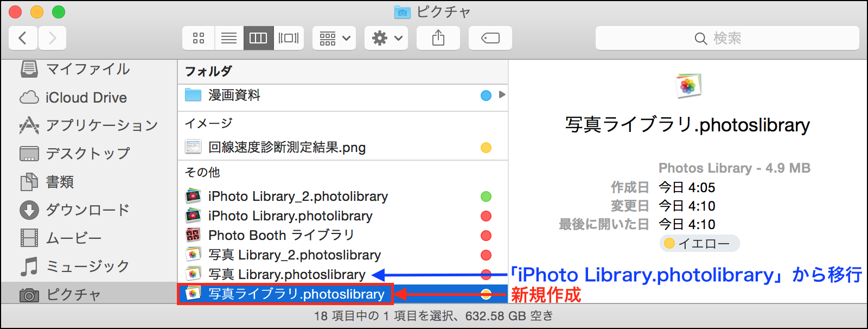Screen dimensions: 868x329
Task: Click the イエロー tag in preview
Action: [x=699, y=243]
